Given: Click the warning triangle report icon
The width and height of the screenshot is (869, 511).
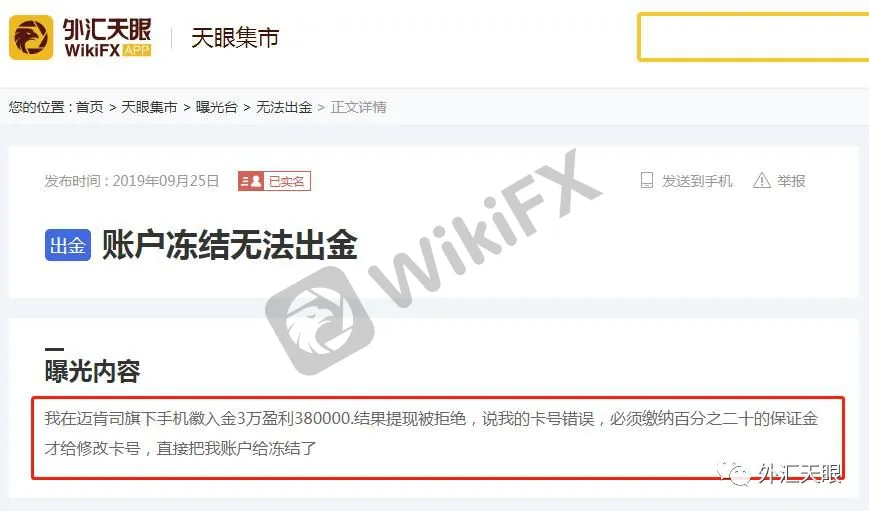Looking at the screenshot, I should pos(761,181).
